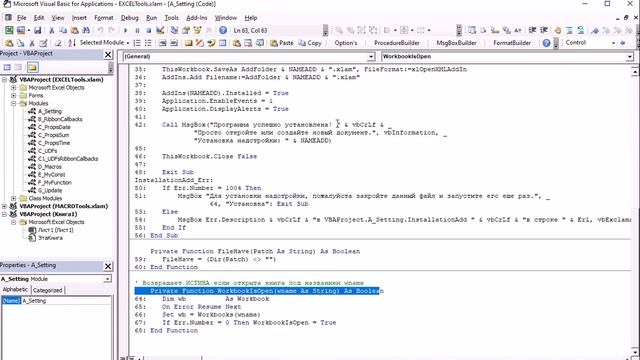
Task: Click the Outdent icon in Edit toolbar
Action: pyautogui.click(x=544, y=30)
